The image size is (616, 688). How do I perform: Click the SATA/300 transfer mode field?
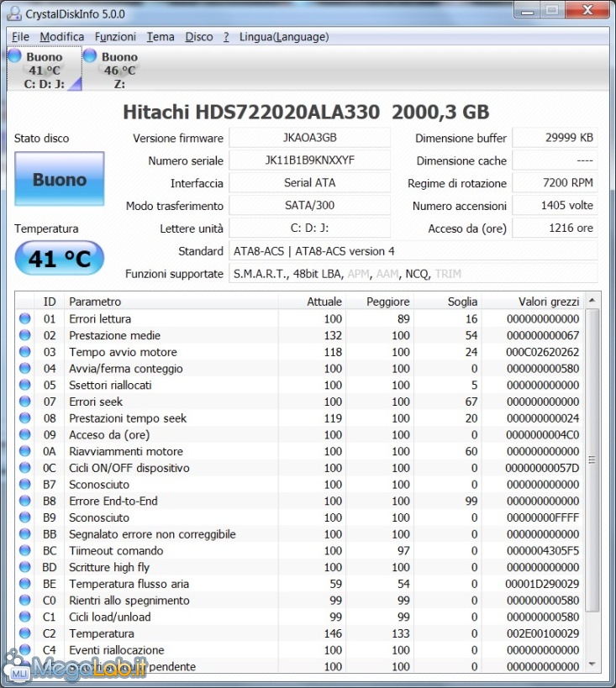pos(309,205)
